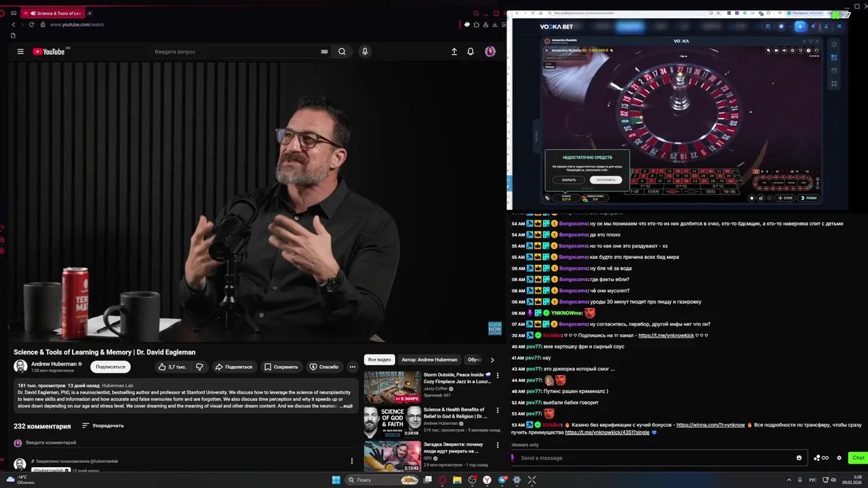Open more actions (three dots) under the video
Screen dimensions: 868x488
coord(352,367)
